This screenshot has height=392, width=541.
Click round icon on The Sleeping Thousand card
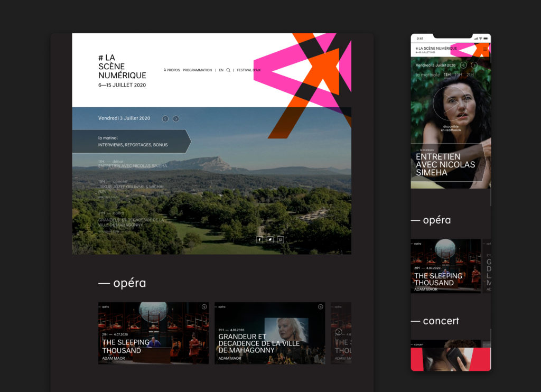204,306
